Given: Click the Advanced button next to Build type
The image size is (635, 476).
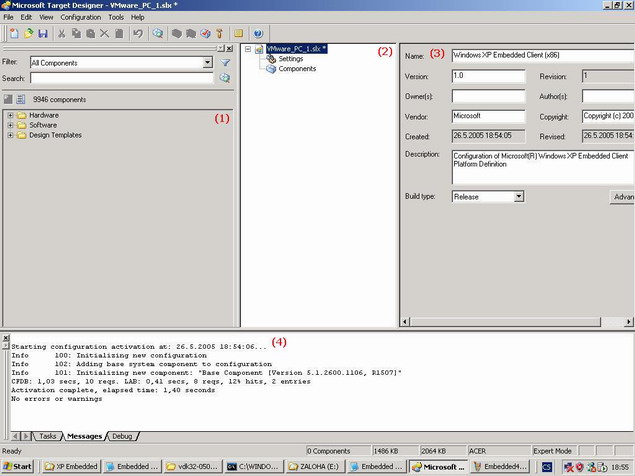Looking at the screenshot, I should (623, 196).
